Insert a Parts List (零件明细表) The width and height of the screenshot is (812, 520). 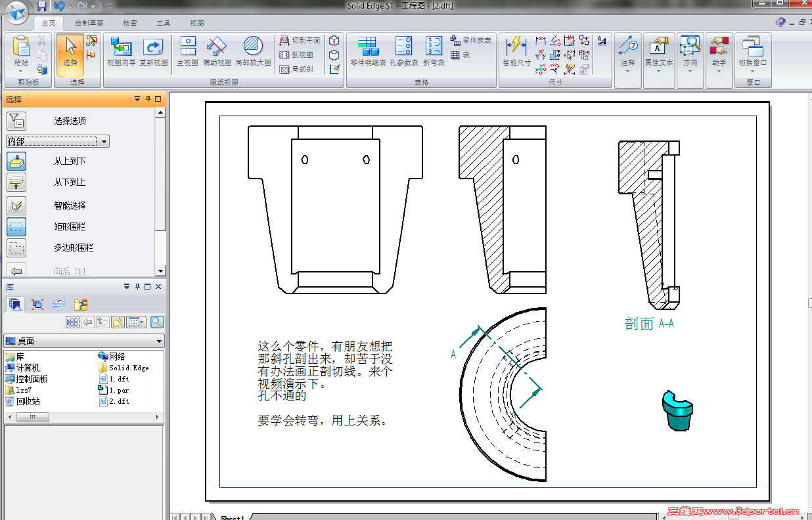click(368, 51)
